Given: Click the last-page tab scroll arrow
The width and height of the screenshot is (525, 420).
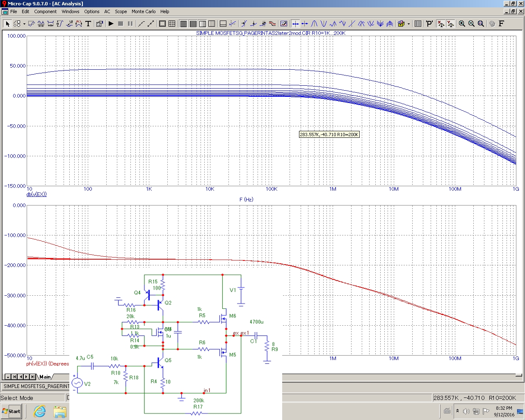Looking at the screenshot, I should [x=33, y=377].
